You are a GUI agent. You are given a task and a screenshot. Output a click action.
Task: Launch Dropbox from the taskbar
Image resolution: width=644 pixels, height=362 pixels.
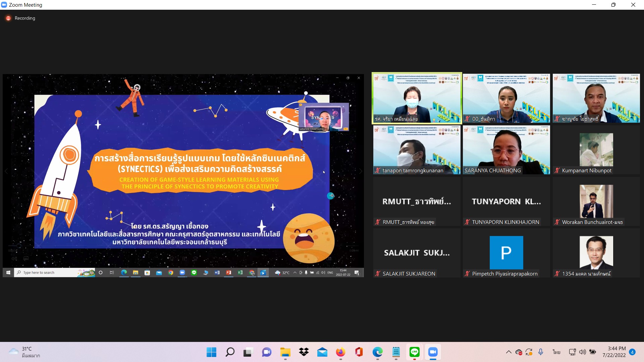click(x=304, y=352)
